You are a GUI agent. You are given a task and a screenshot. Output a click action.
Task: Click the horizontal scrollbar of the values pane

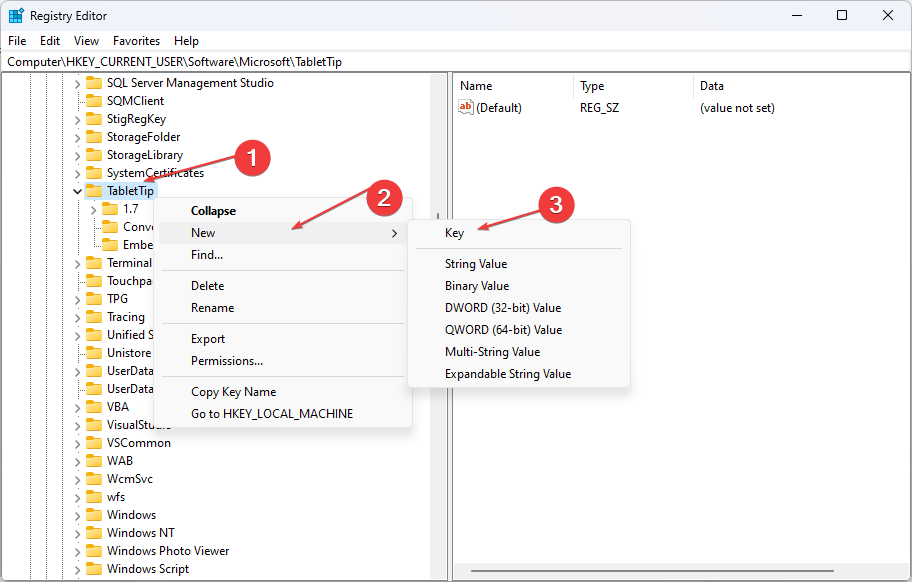[x=652, y=571]
